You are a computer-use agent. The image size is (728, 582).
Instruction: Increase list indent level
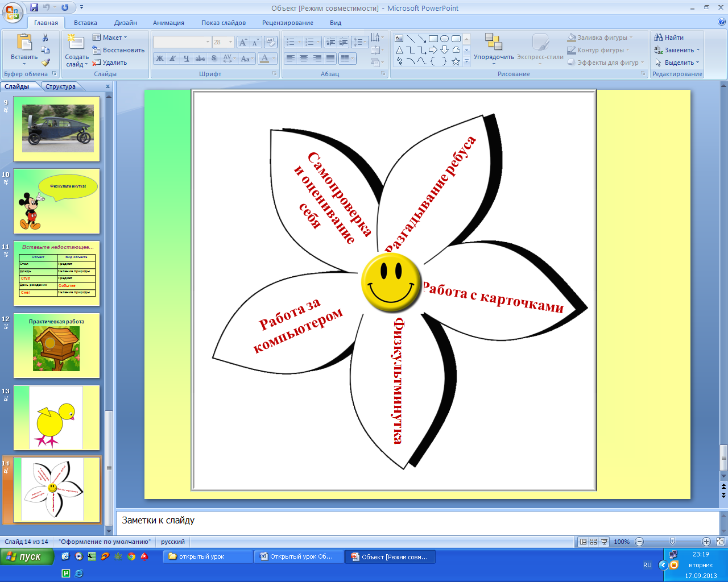click(x=344, y=42)
